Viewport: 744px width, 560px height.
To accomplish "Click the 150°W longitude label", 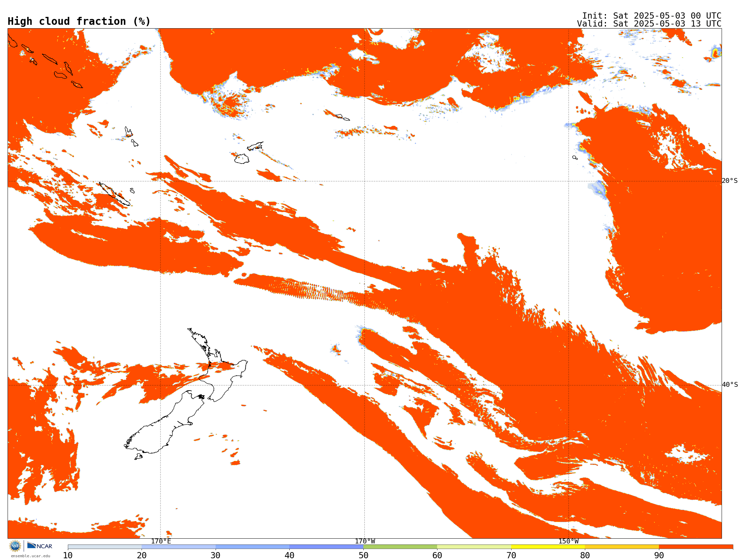I will coord(568,541).
